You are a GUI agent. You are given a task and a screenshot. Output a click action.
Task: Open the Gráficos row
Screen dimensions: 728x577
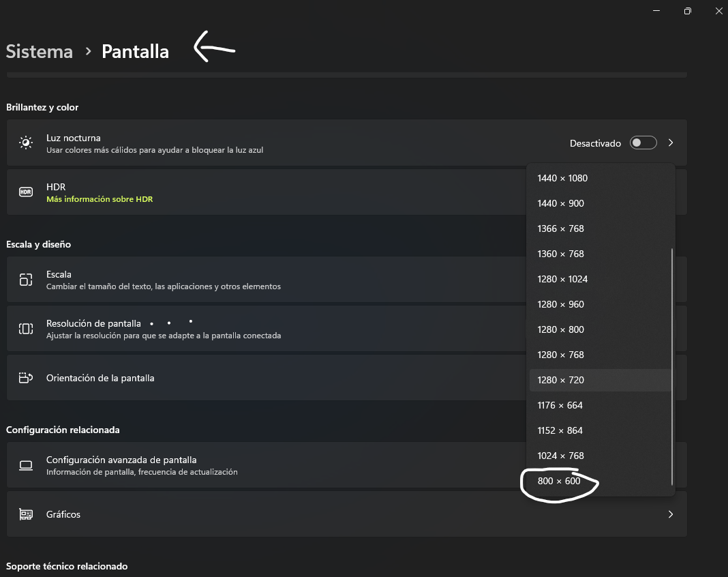coord(346,514)
